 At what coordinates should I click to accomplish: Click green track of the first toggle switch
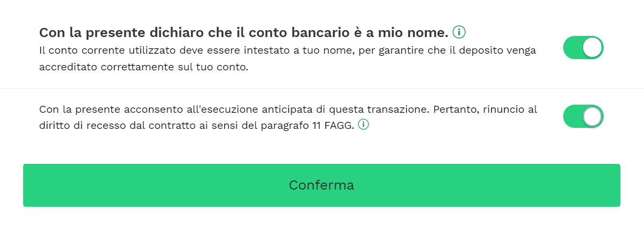click(x=572, y=48)
